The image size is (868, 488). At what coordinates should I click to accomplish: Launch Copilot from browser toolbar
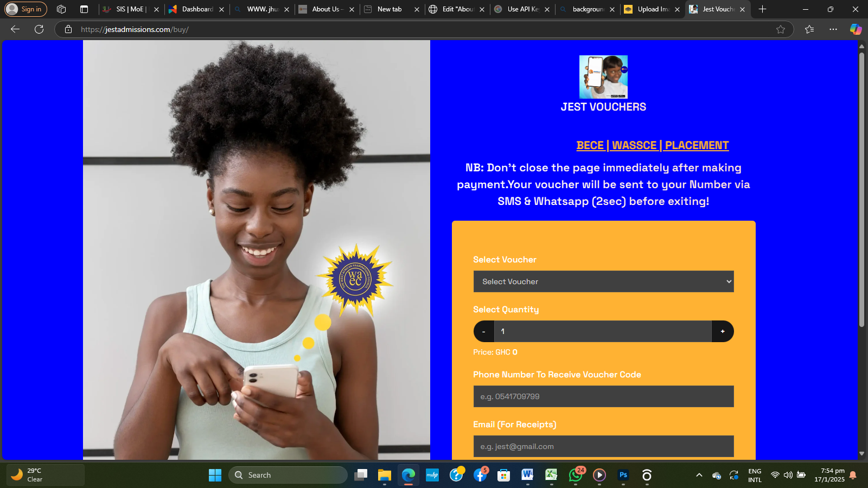tap(856, 29)
